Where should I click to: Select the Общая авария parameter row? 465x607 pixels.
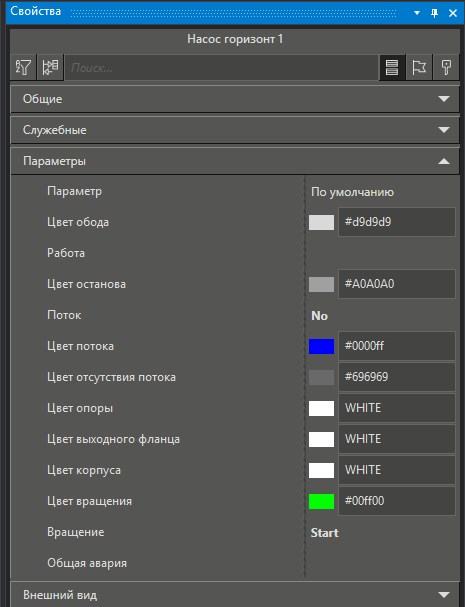[x=235, y=563]
